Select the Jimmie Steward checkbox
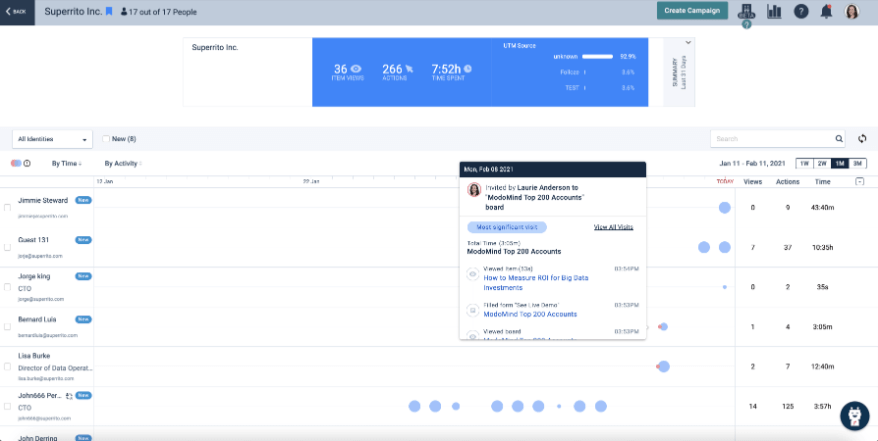The height and width of the screenshot is (441, 878). point(7,208)
